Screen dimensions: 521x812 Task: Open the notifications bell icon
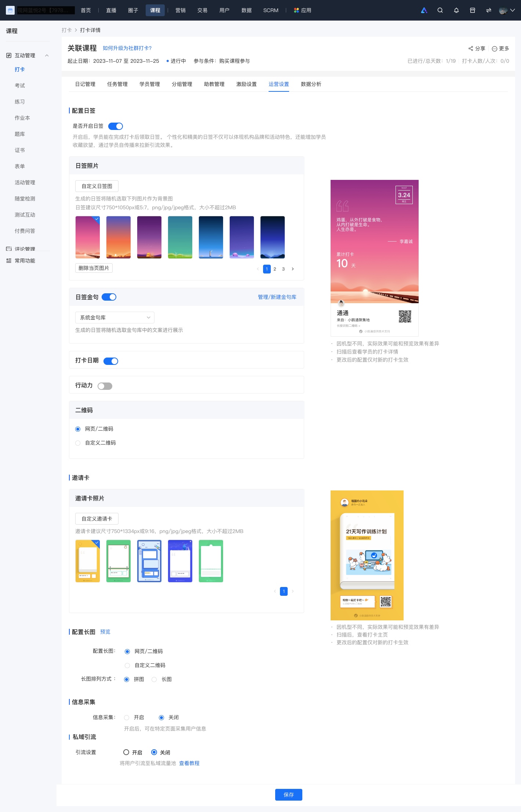pyautogui.click(x=456, y=10)
